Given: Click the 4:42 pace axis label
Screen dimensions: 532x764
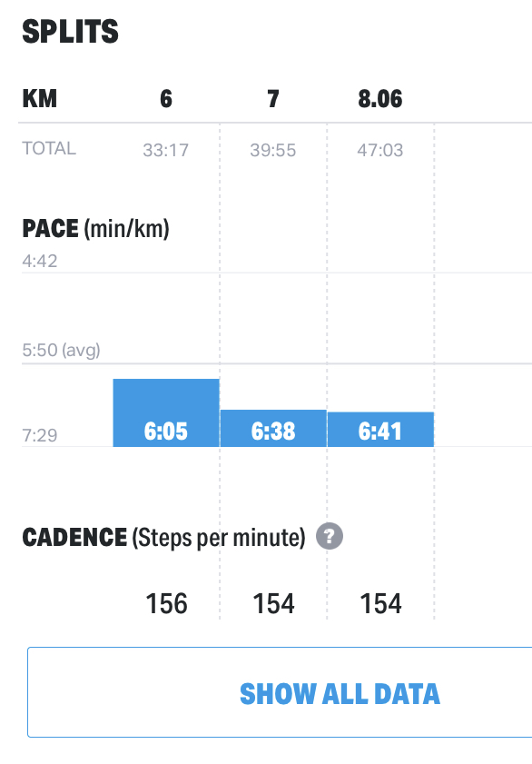Looking at the screenshot, I should pyautogui.click(x=40, y=261).
